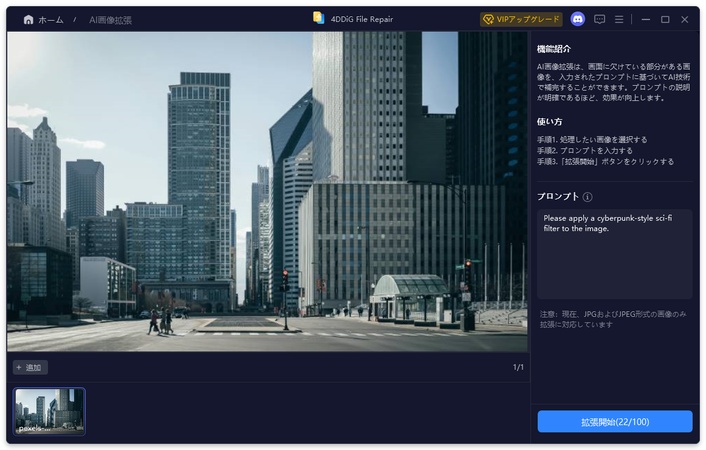
Task: Start expansion with 拡張開始(22/100) button
Action: point(615,422)
